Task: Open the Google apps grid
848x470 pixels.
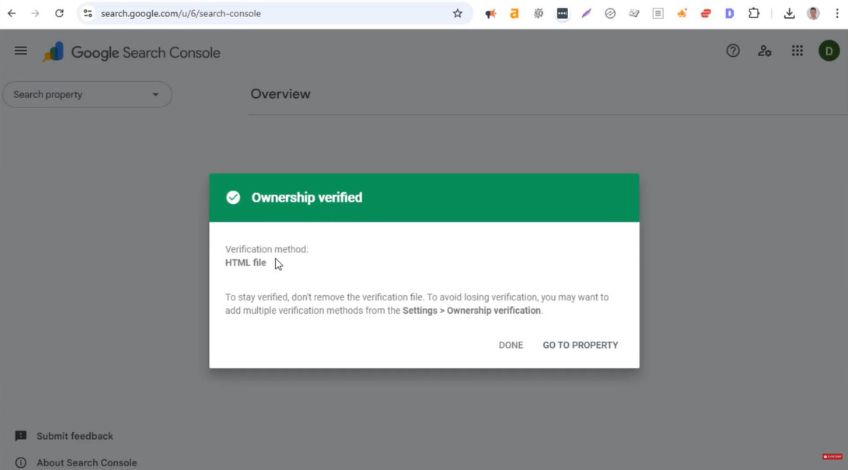Action: (797, 51)
